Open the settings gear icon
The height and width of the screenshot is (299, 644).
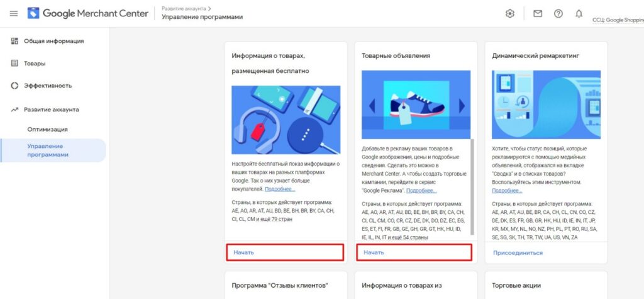(x=509, y=14)
